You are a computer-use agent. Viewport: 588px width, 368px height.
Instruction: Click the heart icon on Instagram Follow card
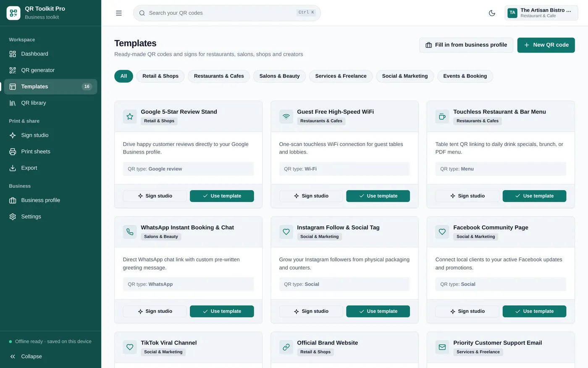(x=286, y=232)
